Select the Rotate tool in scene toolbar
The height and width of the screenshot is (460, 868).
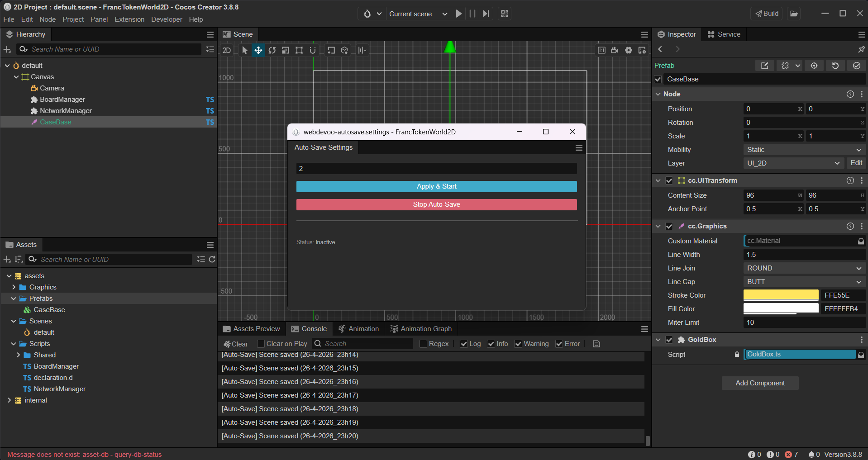click(272, 50)
